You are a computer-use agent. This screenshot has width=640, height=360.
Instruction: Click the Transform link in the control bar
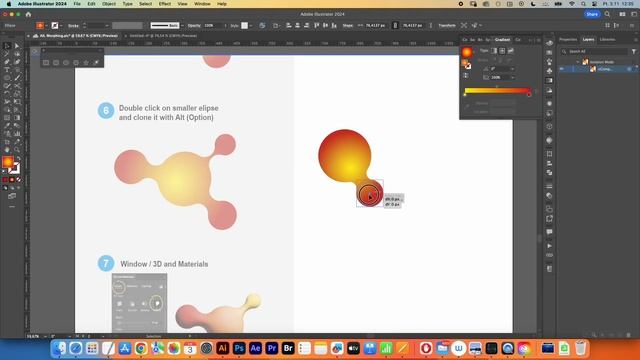447,25
